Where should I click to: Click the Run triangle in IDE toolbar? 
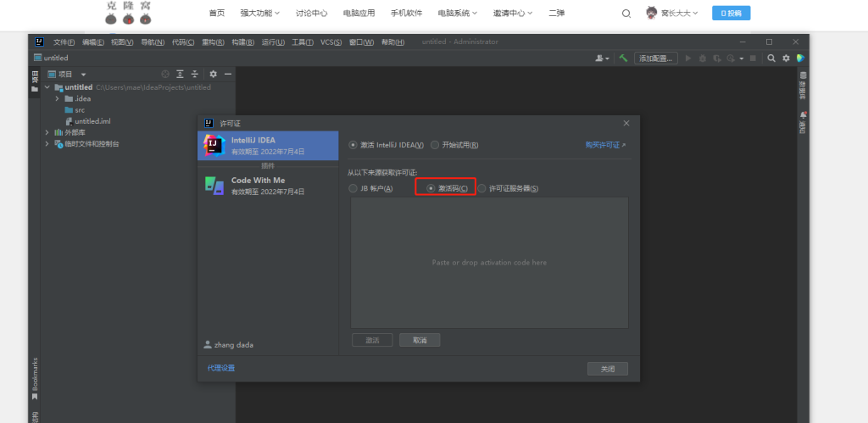[x=688, y=58]
